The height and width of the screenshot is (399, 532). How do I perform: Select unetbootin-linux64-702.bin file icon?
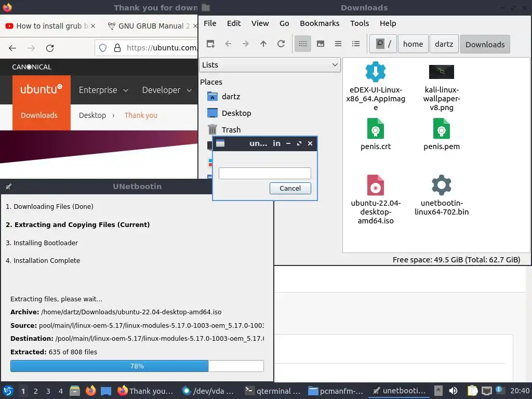[442, 185]
